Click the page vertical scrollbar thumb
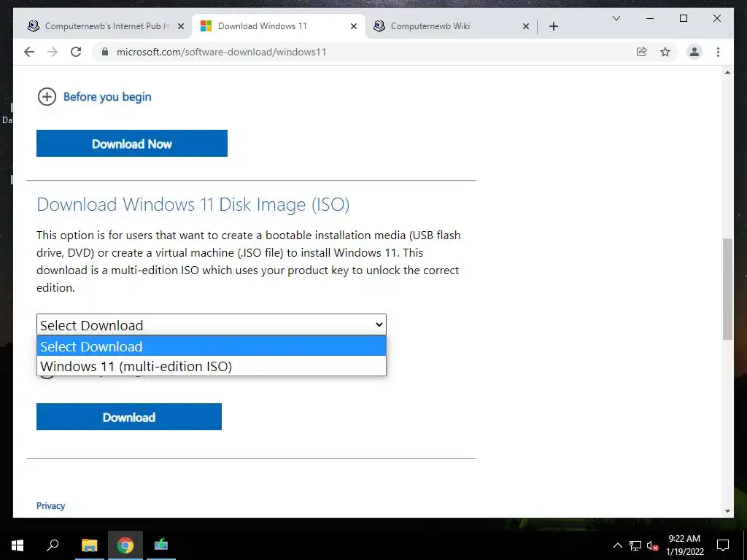The image size is (747, 560). 727,289
